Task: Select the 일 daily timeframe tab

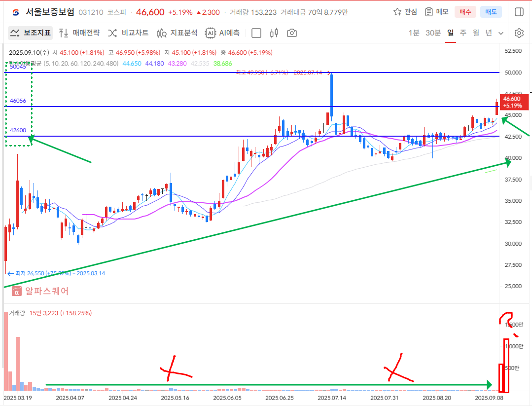Action: pos(450,33)
